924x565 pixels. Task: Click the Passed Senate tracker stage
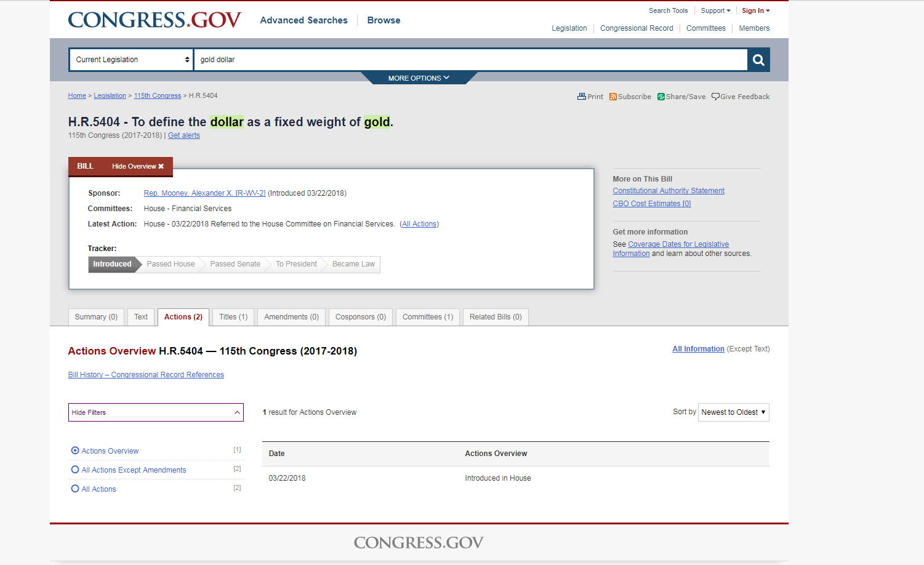[x=235, y=264]
